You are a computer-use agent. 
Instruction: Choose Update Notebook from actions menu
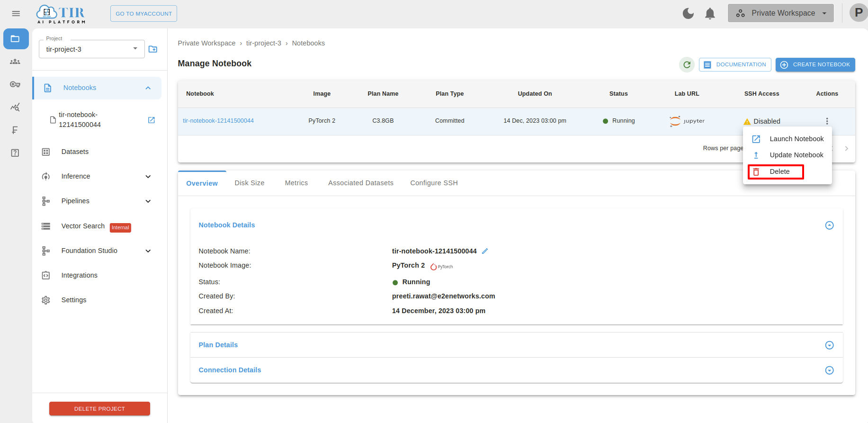coord(787,155)
